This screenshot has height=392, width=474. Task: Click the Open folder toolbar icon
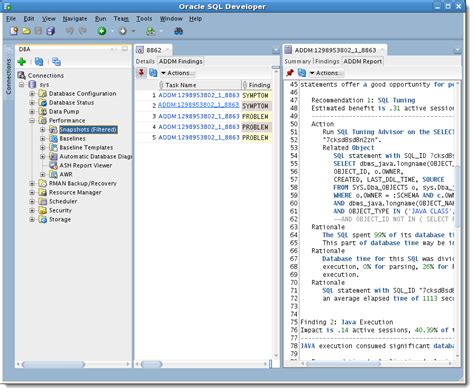[26, 31]
